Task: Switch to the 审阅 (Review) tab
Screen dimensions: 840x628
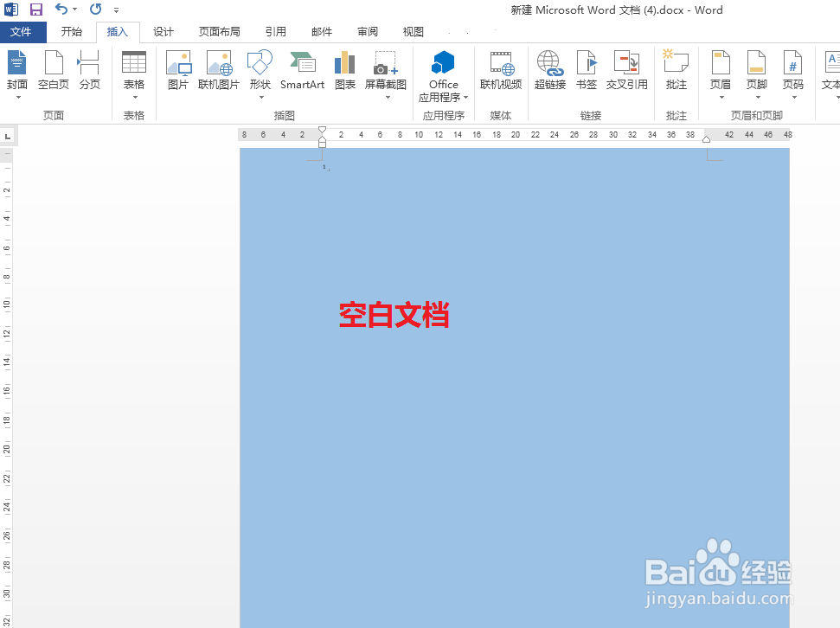Action: (368, 32)
